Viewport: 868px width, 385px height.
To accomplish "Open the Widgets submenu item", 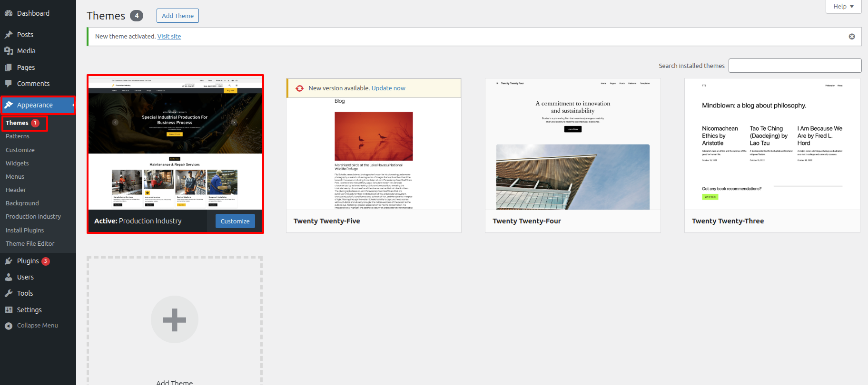I will (17, 163).
